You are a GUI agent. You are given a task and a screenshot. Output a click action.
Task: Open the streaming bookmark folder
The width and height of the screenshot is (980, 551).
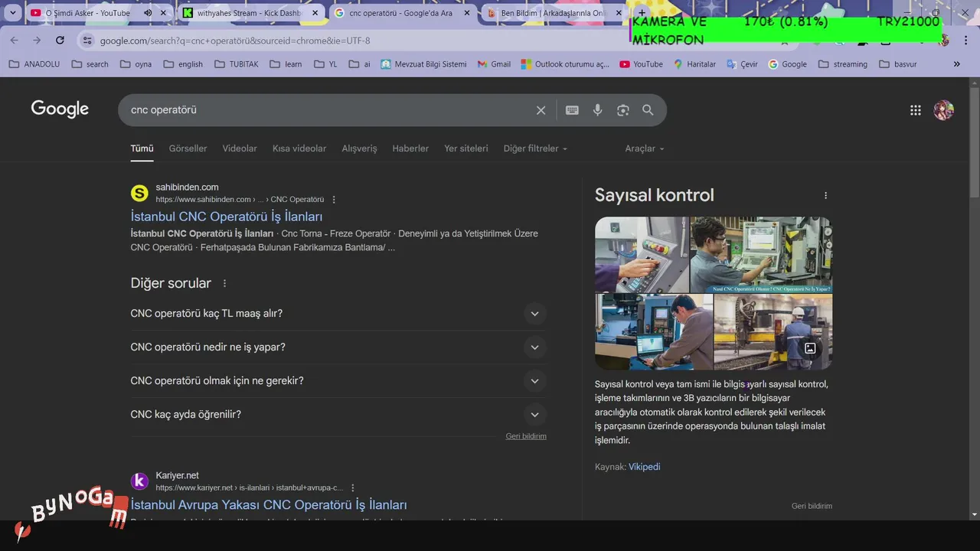(843, 64)
